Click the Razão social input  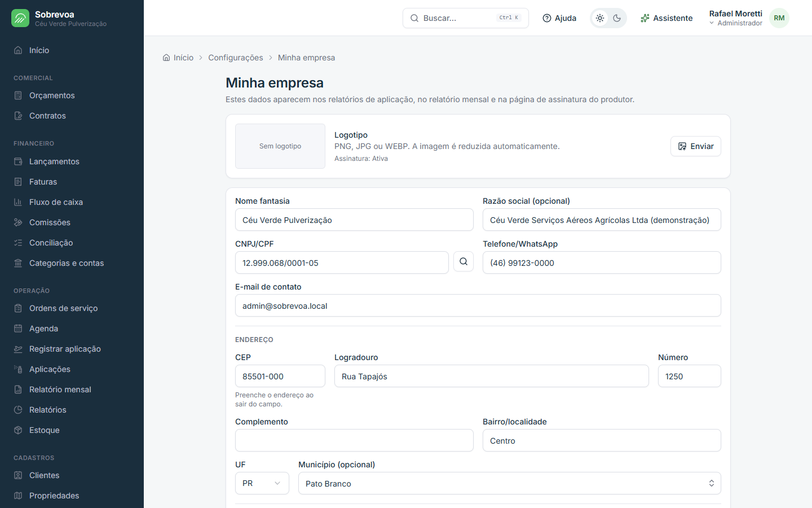point(602,220)
